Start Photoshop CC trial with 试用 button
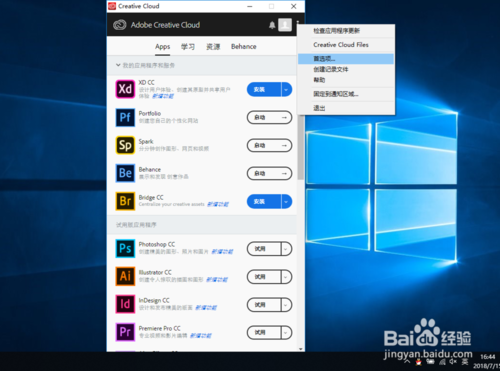The height and width of the screenshot is (371, 500). [x=264, y=249]
